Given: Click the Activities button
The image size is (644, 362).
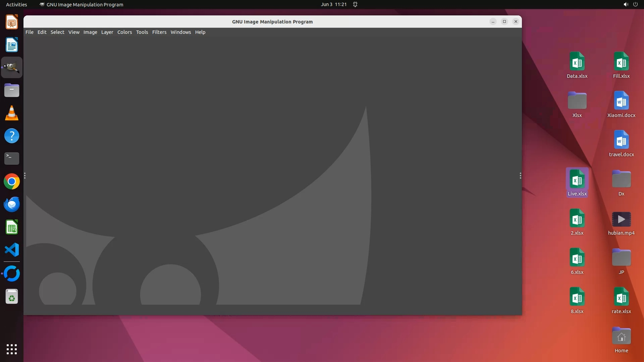Looking at the screenshot, I should (x=16, y=4).
